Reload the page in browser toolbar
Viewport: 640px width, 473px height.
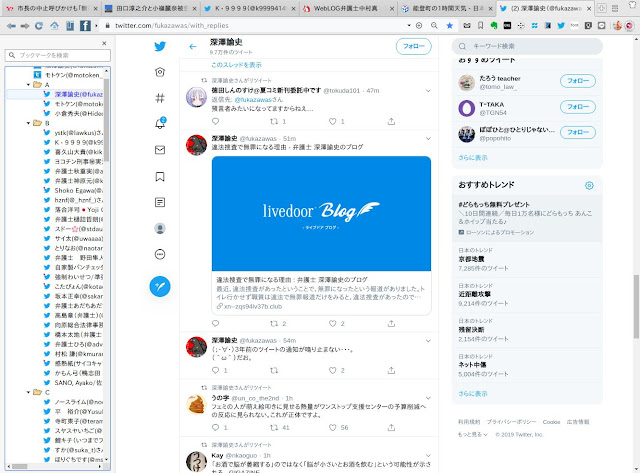(39, 26)
